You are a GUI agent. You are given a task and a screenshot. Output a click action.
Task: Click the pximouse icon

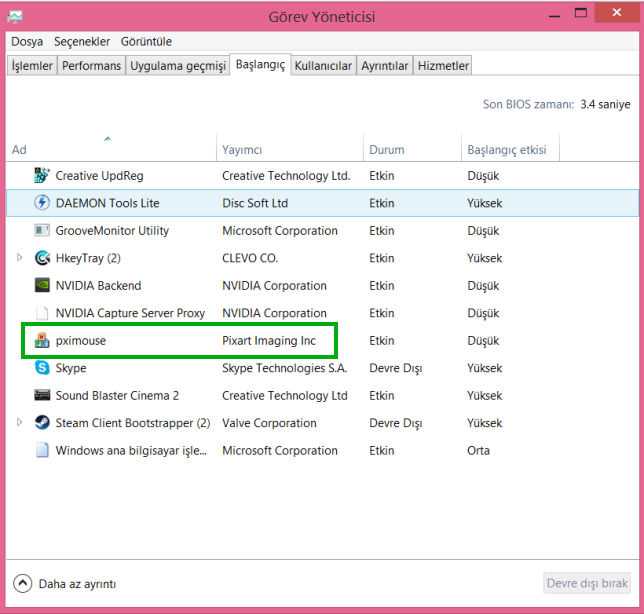click(x=42, y=340)
